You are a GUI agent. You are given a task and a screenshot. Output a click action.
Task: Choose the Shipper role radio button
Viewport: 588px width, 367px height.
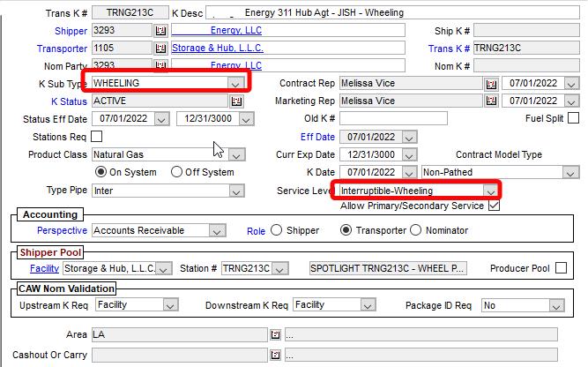(277, 231)
